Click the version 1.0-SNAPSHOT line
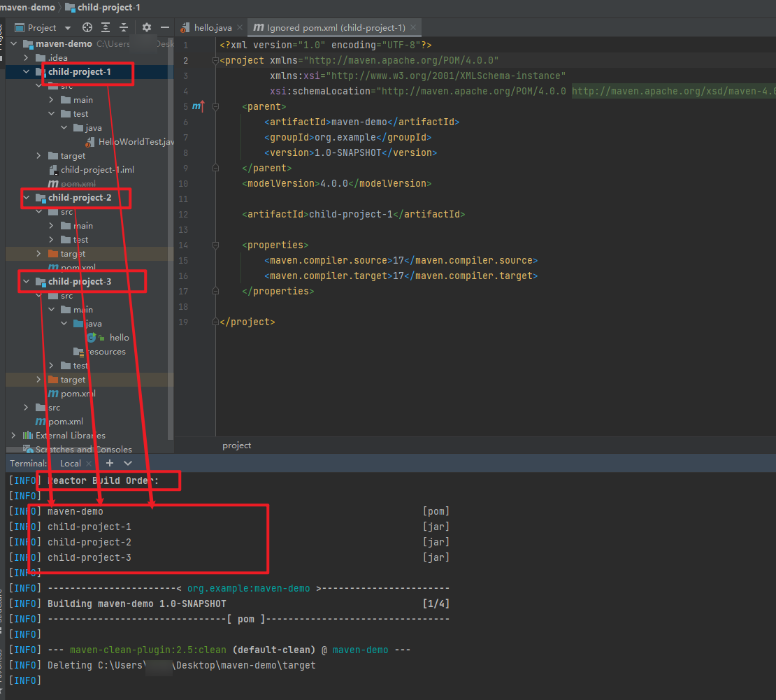Screen dimensions: 776x700 tap(351, 152)
